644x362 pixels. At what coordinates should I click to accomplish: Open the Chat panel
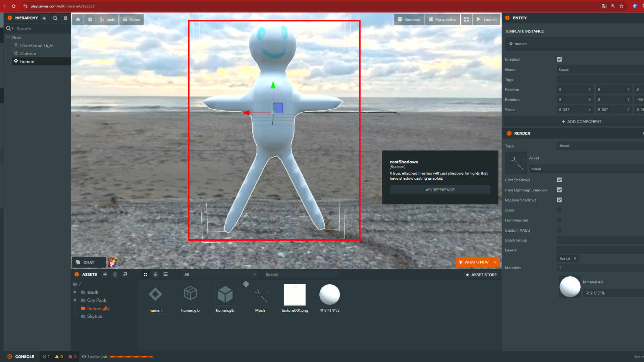[x=89, y=262]
